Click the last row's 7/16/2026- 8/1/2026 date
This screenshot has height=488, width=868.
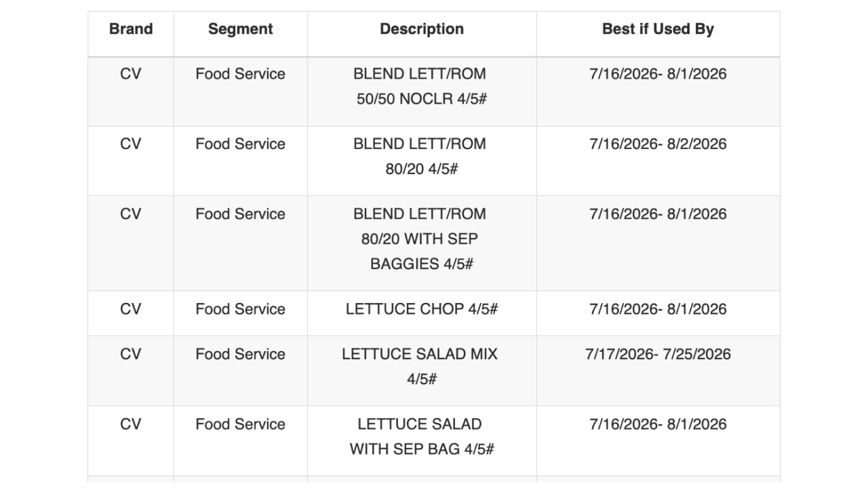(658, 424)
